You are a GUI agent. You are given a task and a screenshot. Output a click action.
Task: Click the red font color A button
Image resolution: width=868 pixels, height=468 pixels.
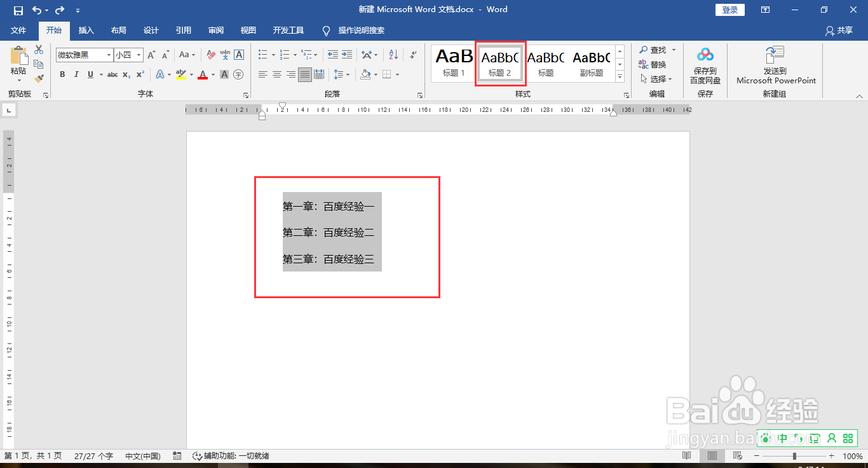203,74
